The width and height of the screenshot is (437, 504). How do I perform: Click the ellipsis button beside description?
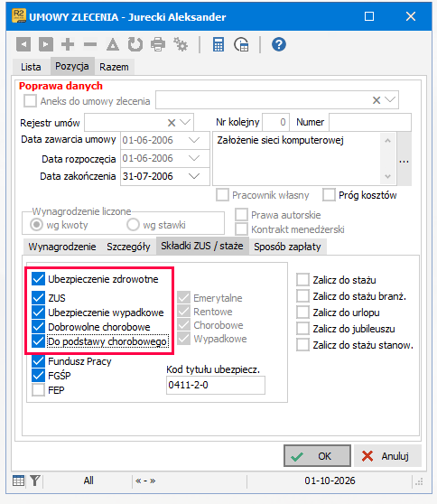pos(404,159)
